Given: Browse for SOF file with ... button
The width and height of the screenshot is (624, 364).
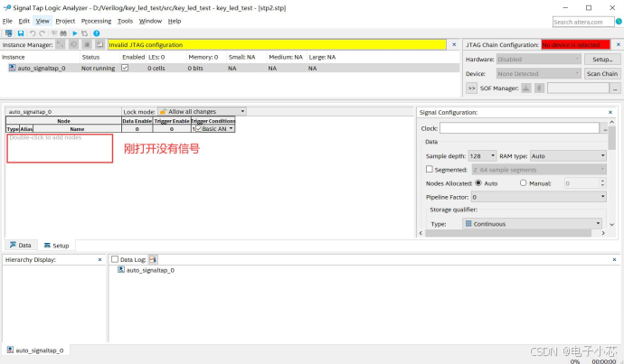Looking at the screenshot, I should point(615,89).
